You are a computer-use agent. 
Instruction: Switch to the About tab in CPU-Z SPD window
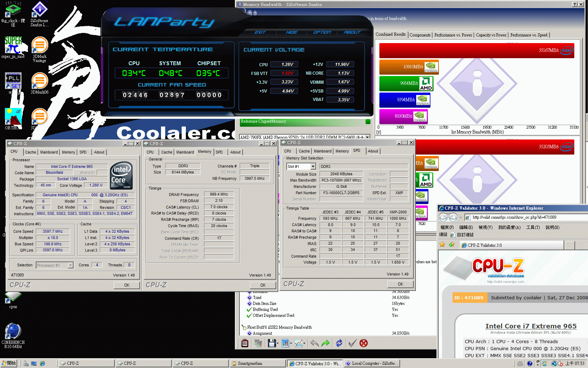pyautogui.click(x=373, y=151)
